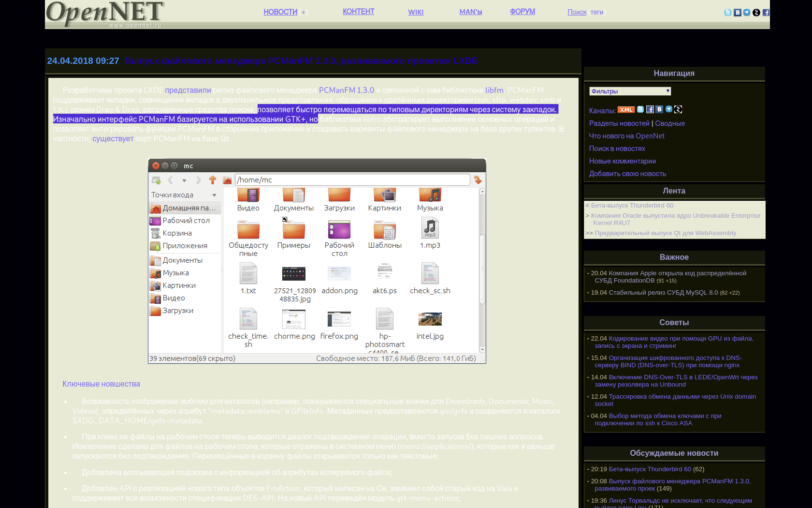Open the НОВОСТИ menu
812x508 pixels.
click(280, 12)
